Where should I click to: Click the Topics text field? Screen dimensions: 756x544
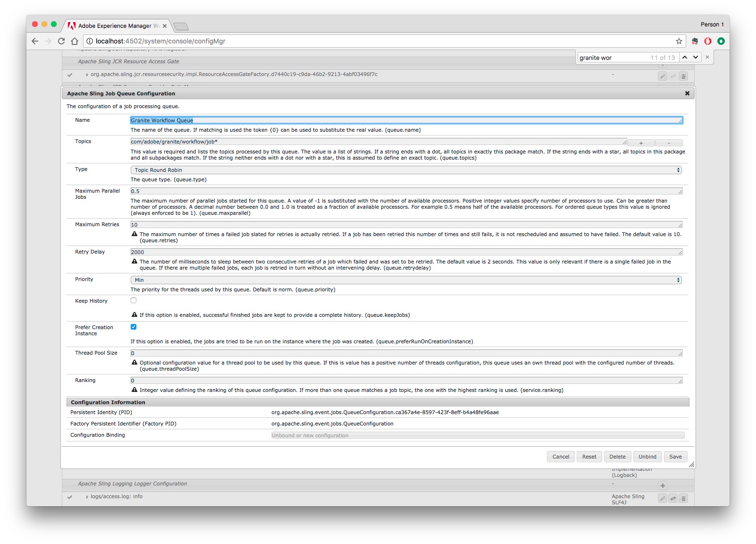(378, 142)
